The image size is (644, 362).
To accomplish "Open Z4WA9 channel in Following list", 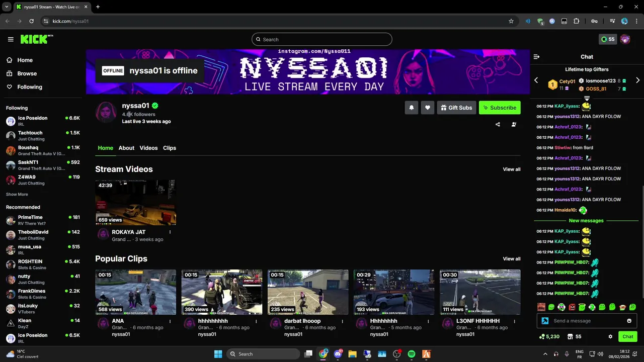I will coord(43,180).
